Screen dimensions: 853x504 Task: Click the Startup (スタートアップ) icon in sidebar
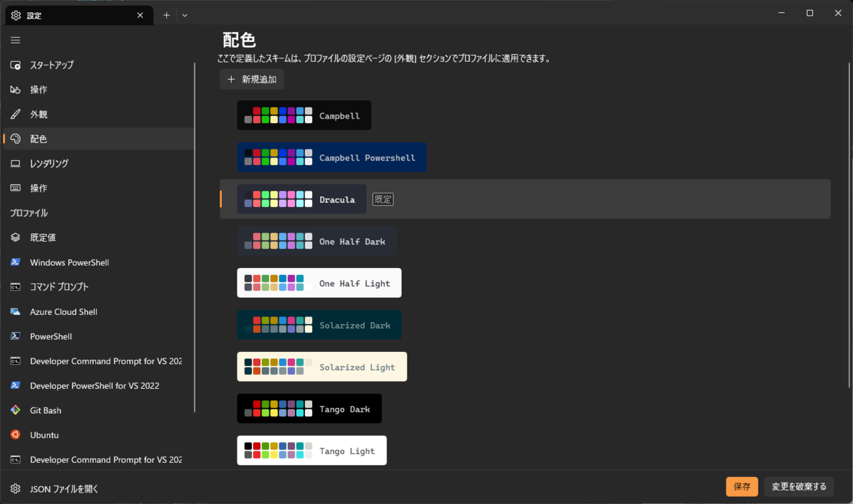[x=16, y=65]
